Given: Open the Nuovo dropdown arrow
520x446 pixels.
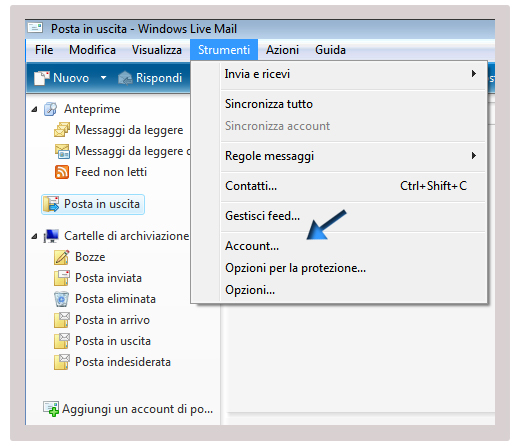Looking at the screenshot, I should pyautogui.click(x=104, y=78).
